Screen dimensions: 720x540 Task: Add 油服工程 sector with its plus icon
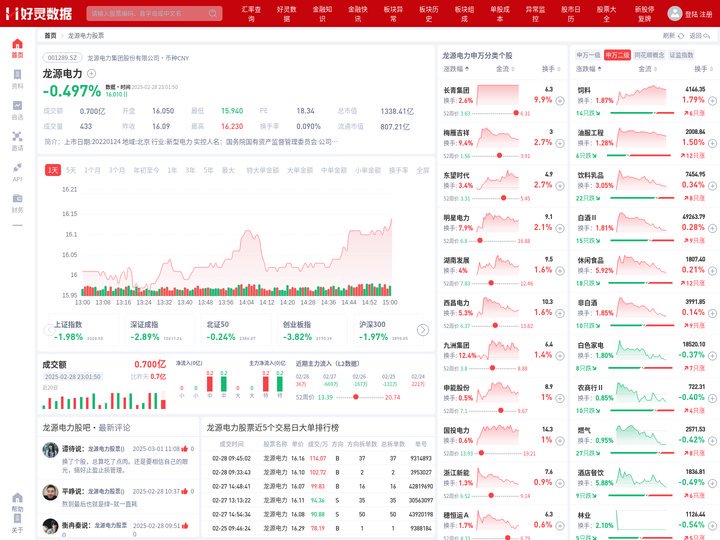pos(712,143)
